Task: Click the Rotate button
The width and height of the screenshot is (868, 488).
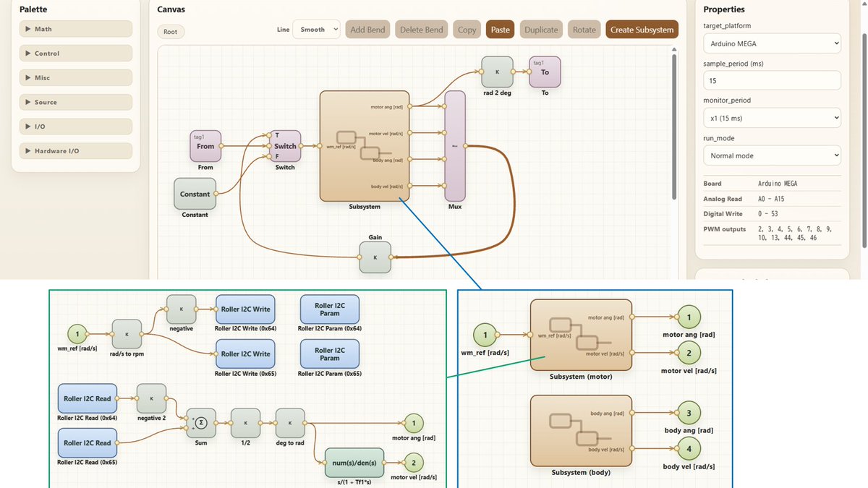Action: tap(584, 30)
